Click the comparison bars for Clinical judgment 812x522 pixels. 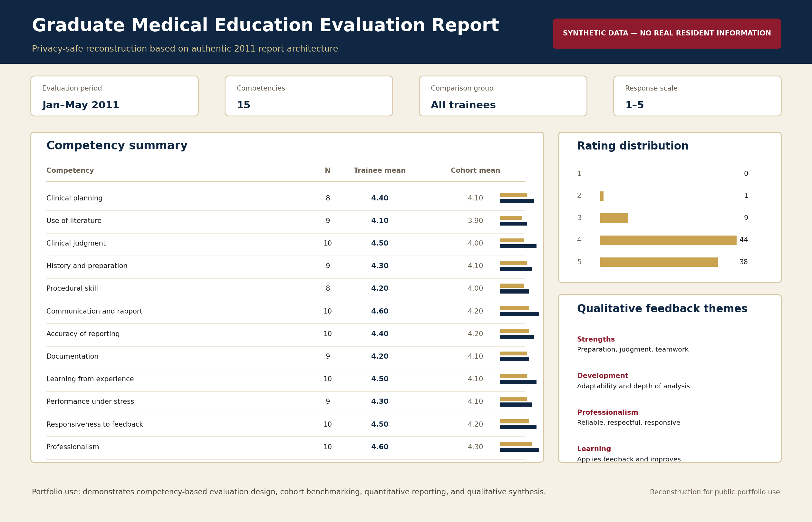518,243
